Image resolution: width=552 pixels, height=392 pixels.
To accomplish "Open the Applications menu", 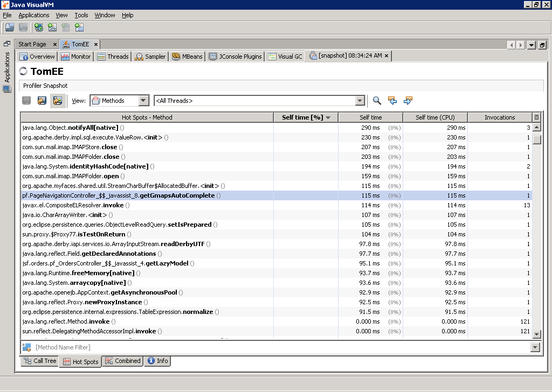I will pyautogui.click(x=34, y=15).
